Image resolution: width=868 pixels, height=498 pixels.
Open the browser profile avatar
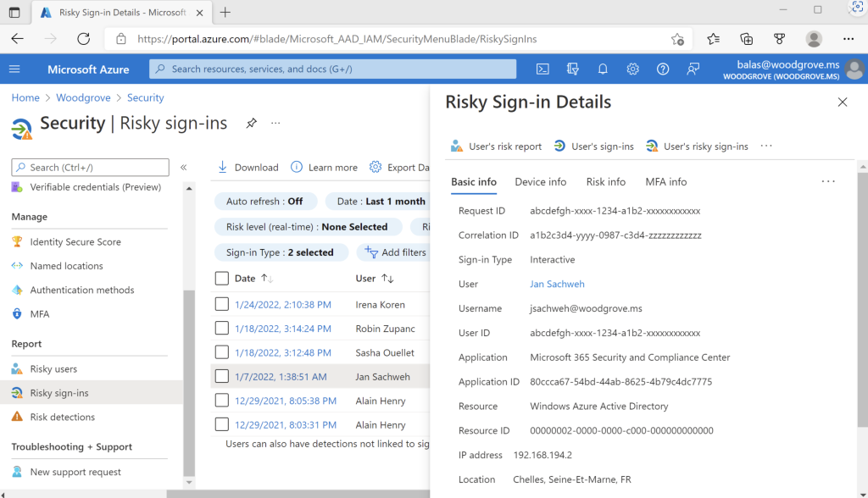814,39
